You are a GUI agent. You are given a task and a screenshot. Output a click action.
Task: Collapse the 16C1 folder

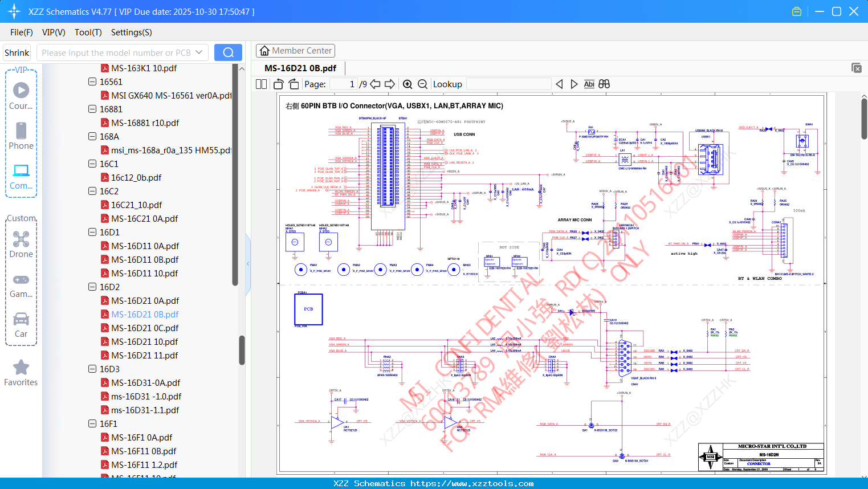92,164
